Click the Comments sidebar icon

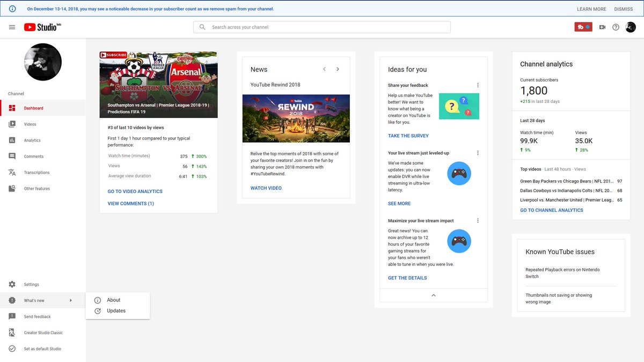pos(12,157)
